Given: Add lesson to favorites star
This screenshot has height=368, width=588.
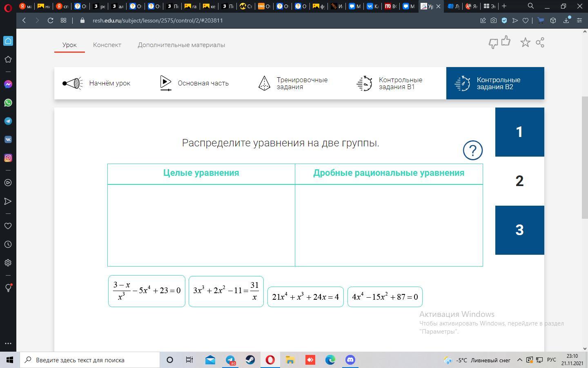Looking at the screenshot, I should [x=525, y=42].
